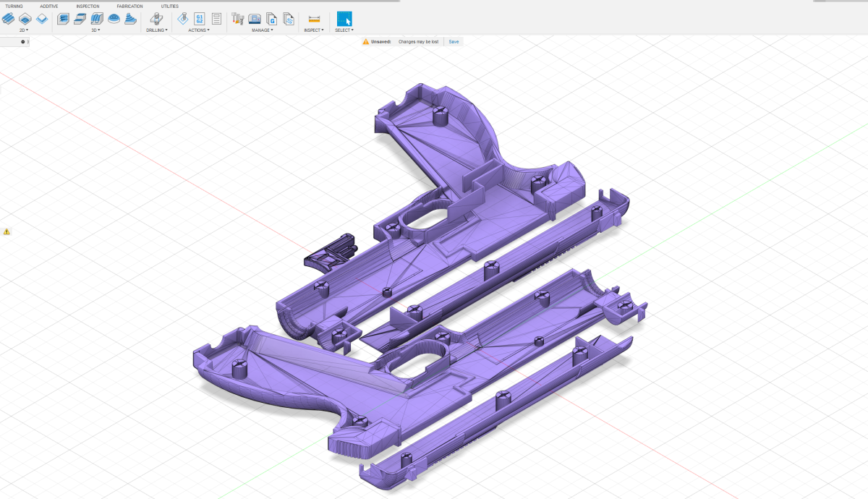Click the 'Changes may be lost' text
Viewport: 868px width, 499px height.
[418, 42]
